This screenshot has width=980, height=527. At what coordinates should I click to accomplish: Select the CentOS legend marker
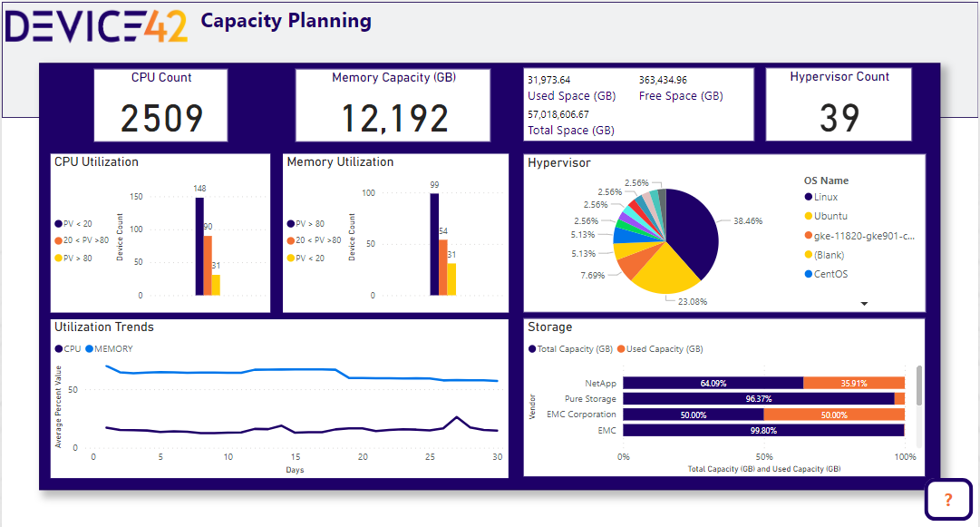pyautogui.click(x=809, y=274)
